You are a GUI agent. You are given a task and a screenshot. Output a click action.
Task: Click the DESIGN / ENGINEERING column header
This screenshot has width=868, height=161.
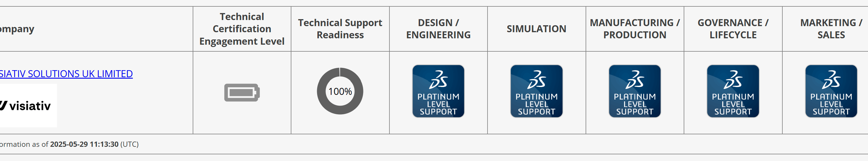(438, 29)
